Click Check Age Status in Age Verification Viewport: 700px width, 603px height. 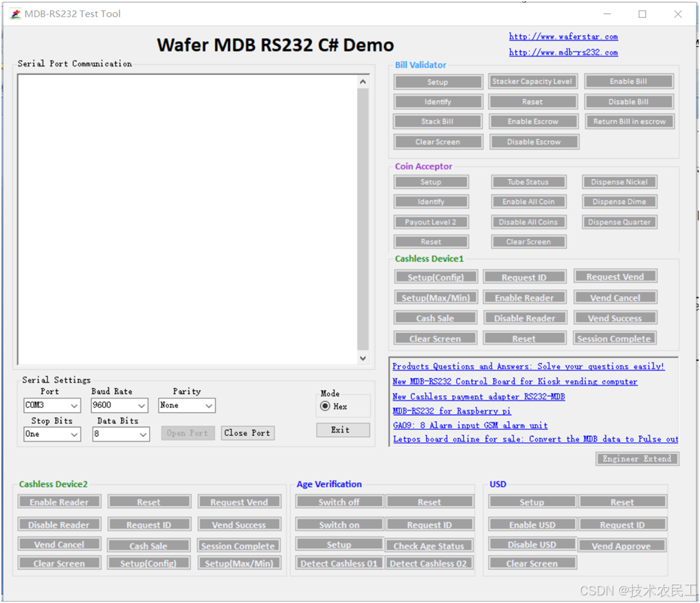(x=429, y=545)
